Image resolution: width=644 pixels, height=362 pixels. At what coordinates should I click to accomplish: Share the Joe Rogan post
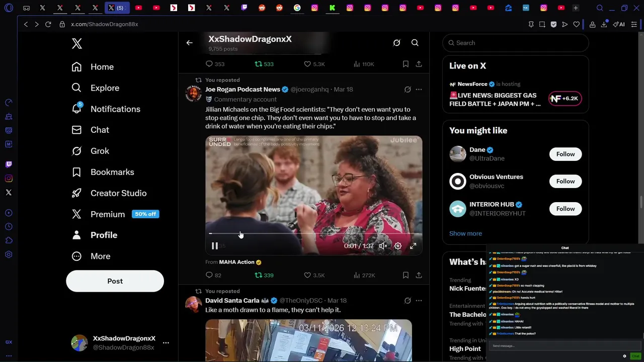[419, 275]
